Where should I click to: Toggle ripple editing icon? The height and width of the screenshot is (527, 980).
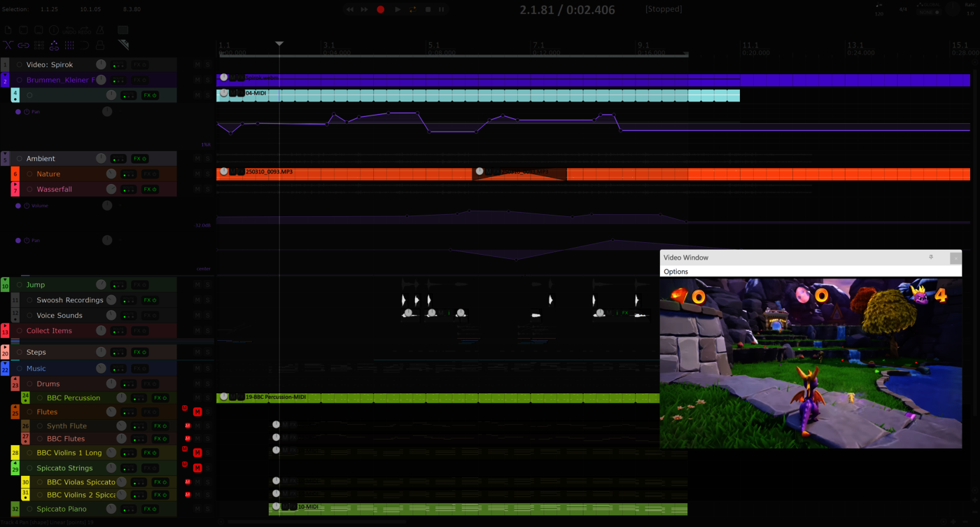(x=39, y=45)
